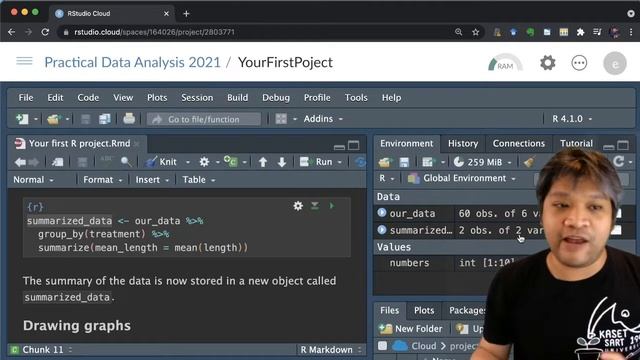Switch to the Tutorial tab
640x360 pixels.
pos(576,143)
